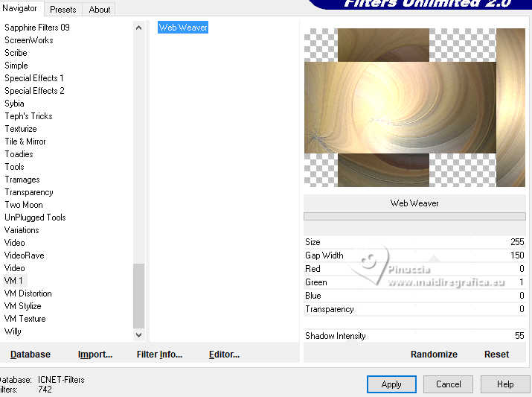Select Special Effects 2 category
The height and width of the screenshot is (397, 532).
[34, 91]
